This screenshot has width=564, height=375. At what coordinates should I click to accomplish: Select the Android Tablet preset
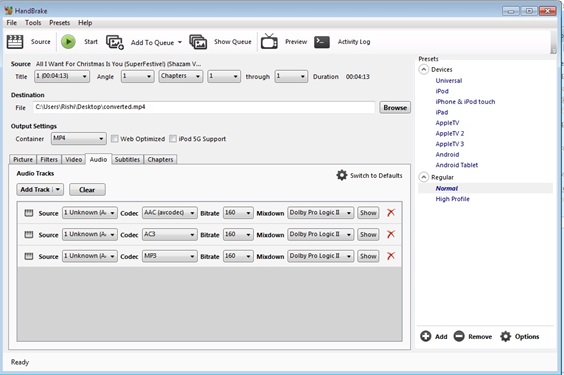pos(456,165)
